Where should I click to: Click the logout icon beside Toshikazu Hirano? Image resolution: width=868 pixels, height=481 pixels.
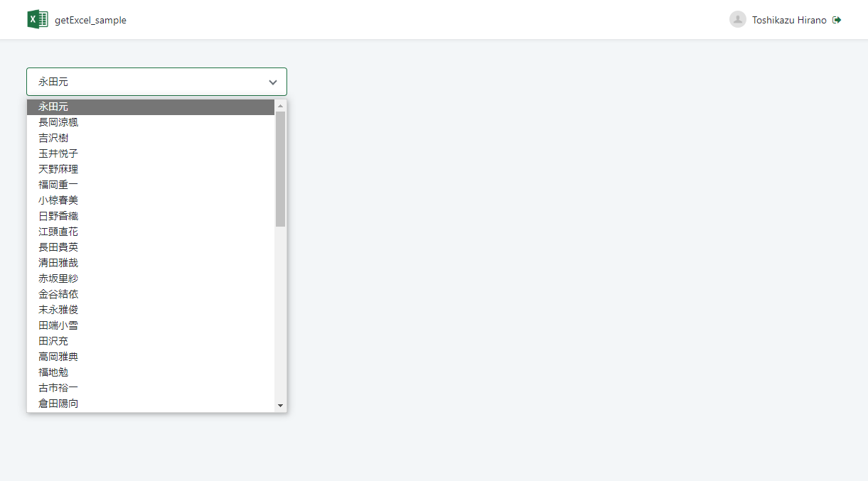837,20
